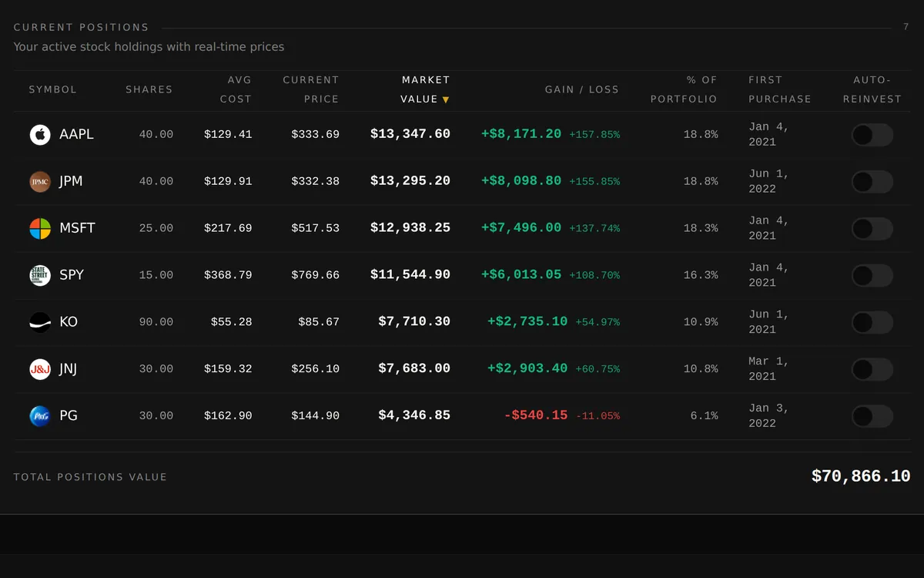Toggle auto-reinvest for MSFT
The image size is (924, 578).
click(x=872, y=229)
